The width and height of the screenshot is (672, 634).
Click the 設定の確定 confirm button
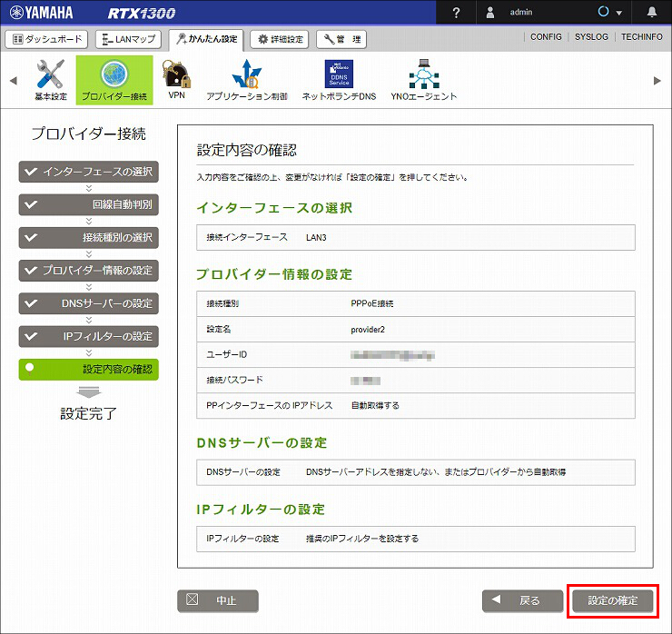(612, 600)
